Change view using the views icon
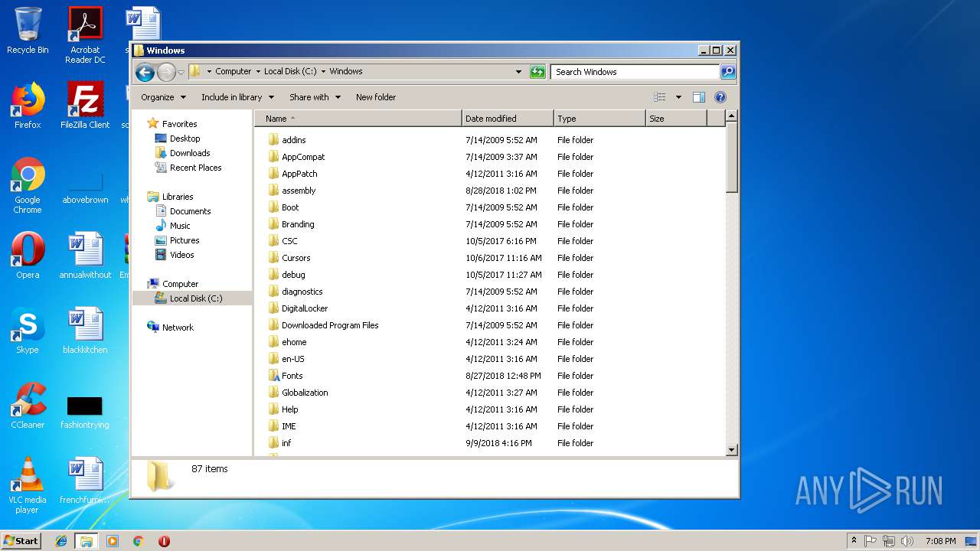 tap(659, 97)
